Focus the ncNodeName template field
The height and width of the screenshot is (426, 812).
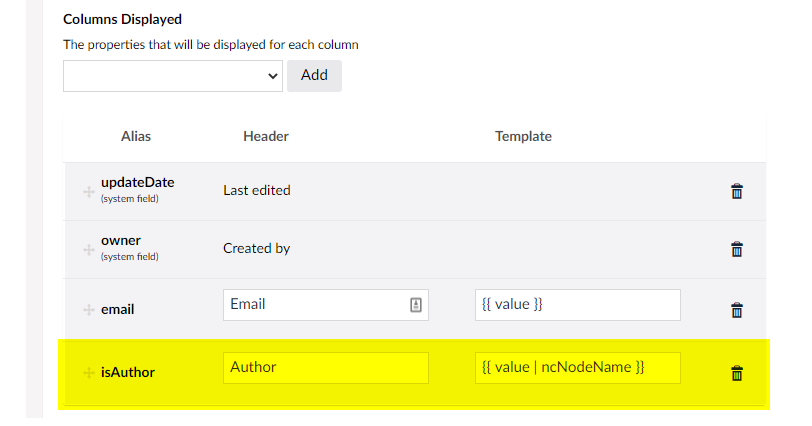pyautogui.click(x=578, y=368)
